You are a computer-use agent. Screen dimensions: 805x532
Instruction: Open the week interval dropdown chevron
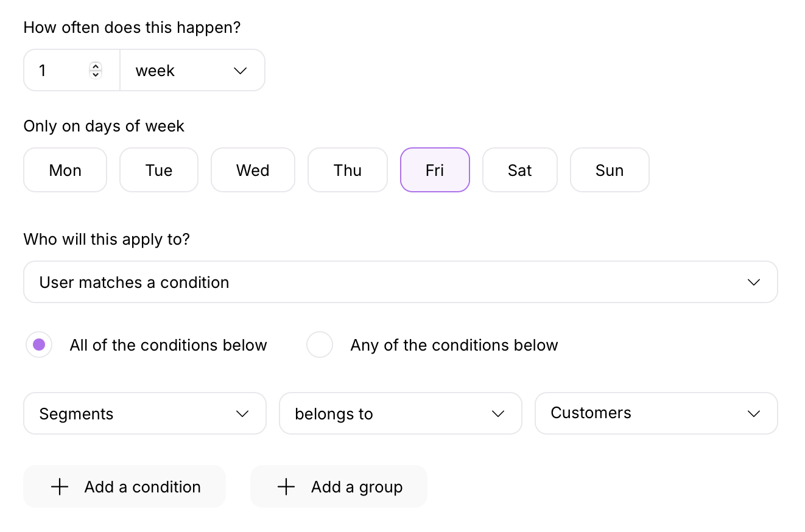(x=239, y=70)
